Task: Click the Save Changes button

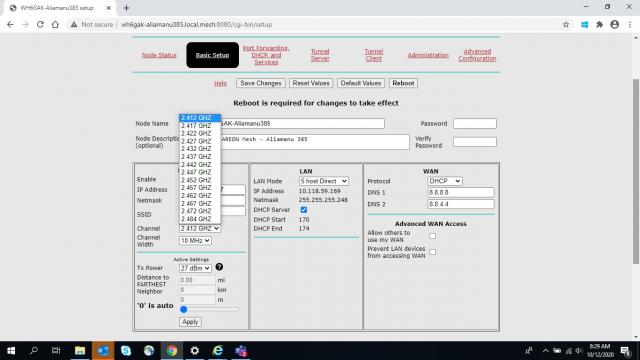Action: (x=260, y=83)
